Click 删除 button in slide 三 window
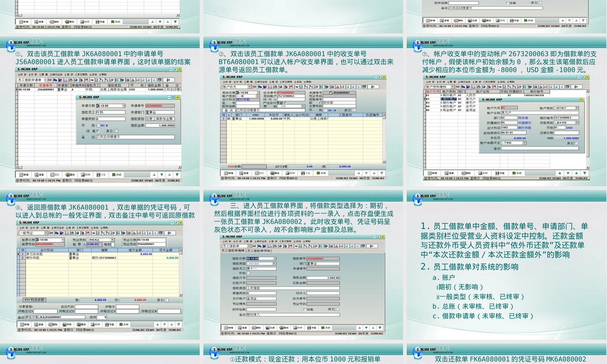This screenshot has height=364, width=607. (x=256, y=328)
